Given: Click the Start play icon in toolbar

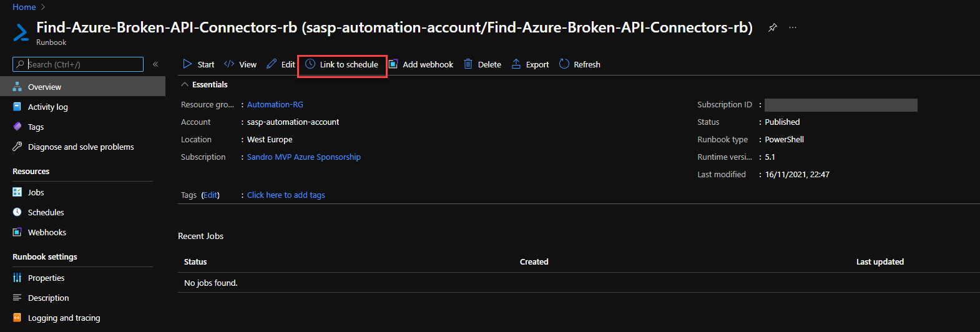Looking at the screenshot, I should (x=187, y=64).
